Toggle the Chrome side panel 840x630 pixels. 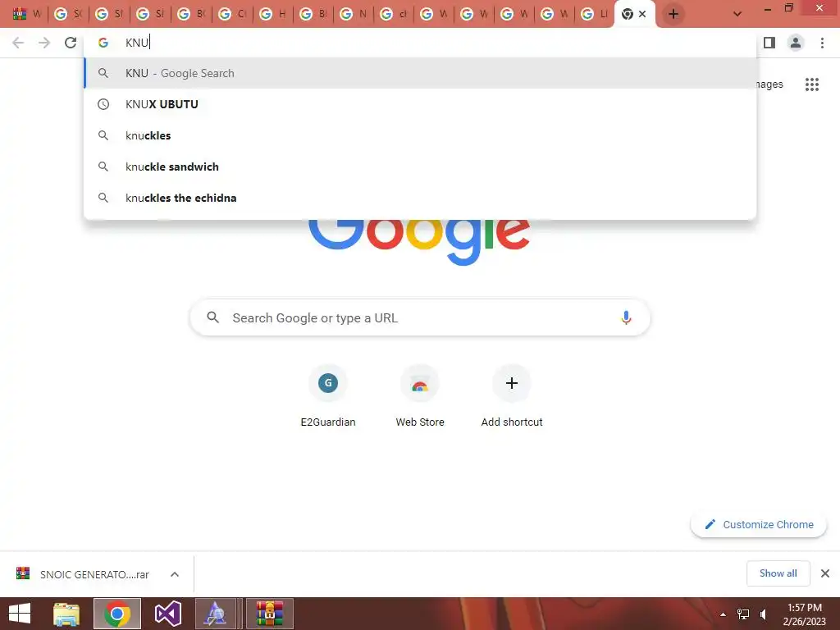(x=769, y=43)
